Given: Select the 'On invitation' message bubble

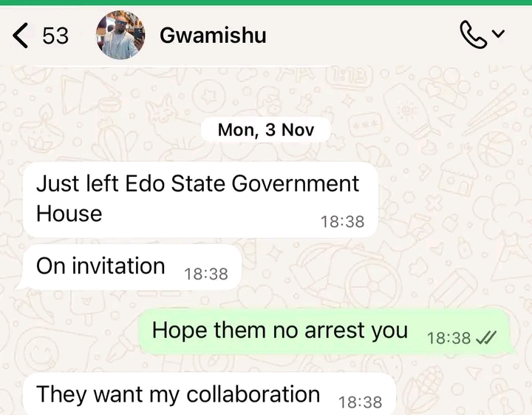Looking at the screenshot, I should [132, 267].
